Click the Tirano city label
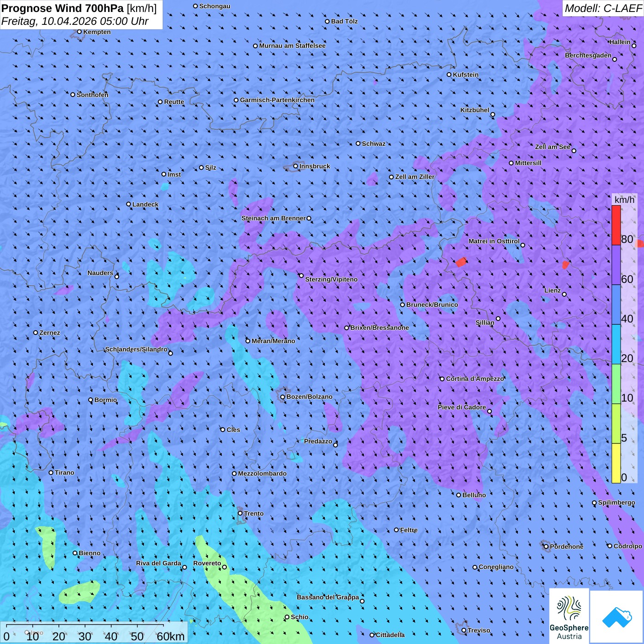The width and height of the screenshot is (644, 644). click(x=64, y=472)
